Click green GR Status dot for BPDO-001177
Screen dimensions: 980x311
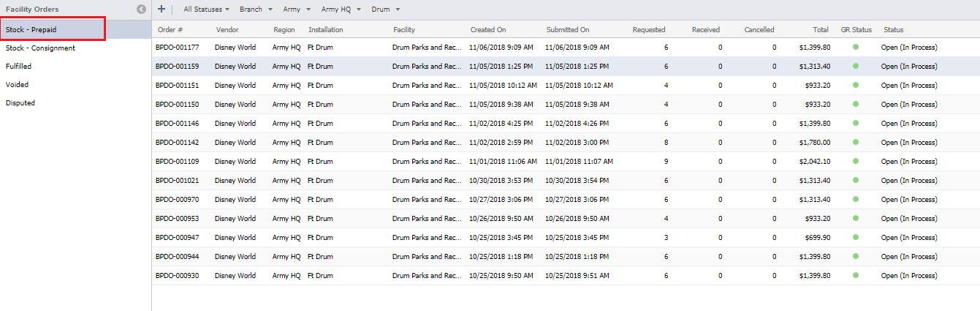(x=856, y=48)
